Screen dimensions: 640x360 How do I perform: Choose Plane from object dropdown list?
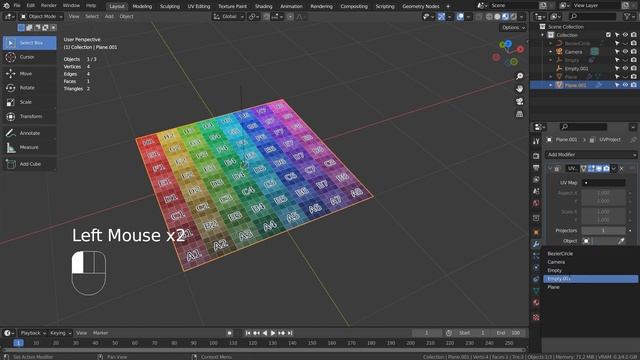(x=590, y=287)
